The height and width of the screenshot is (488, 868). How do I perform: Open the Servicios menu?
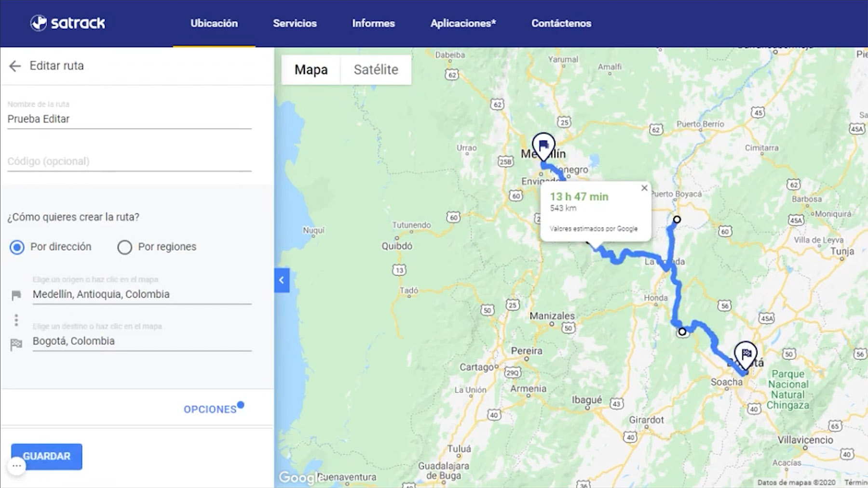(x=295, y=23)
